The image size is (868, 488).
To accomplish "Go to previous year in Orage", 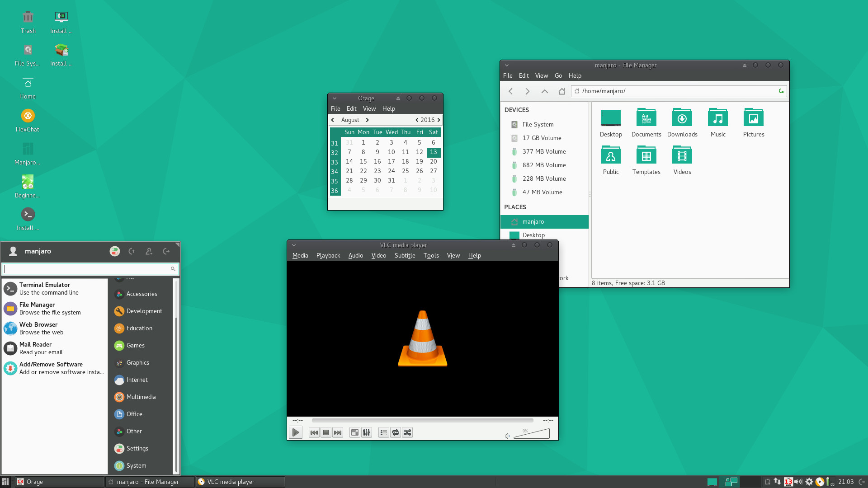I will (x=417, y=120).
